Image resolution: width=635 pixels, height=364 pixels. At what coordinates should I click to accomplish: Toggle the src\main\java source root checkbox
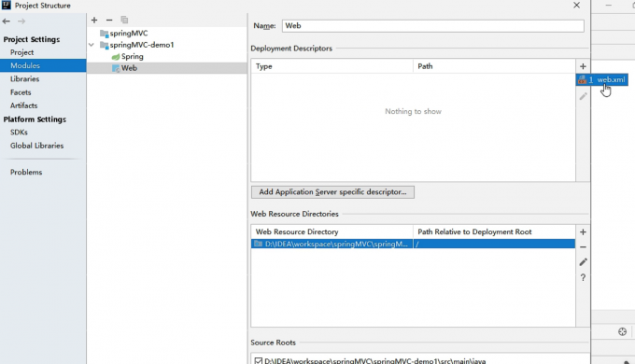point(259,360)
